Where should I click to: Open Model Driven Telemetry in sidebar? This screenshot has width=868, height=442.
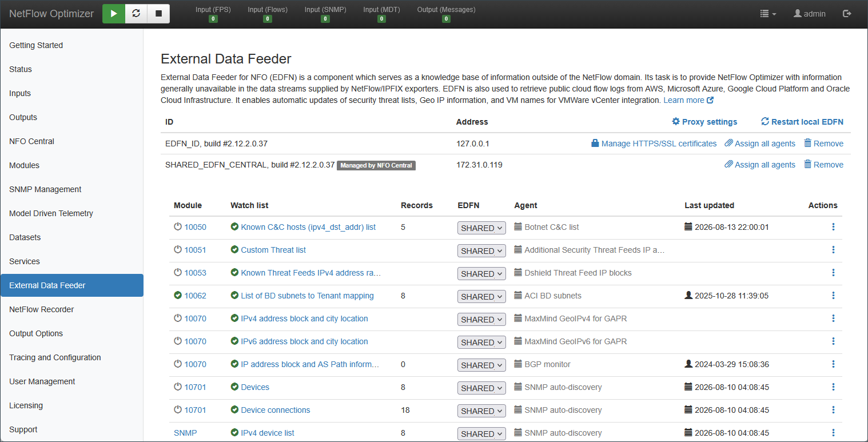[x=71, y=213]
